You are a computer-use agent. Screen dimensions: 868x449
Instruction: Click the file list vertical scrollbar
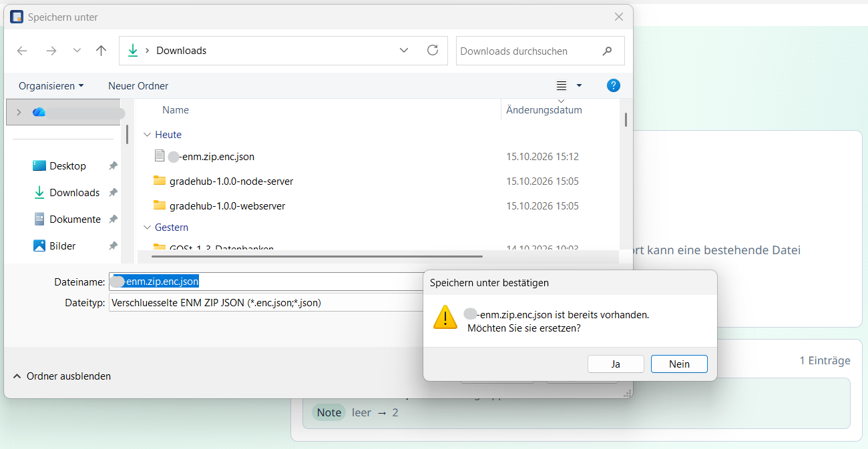626,119
